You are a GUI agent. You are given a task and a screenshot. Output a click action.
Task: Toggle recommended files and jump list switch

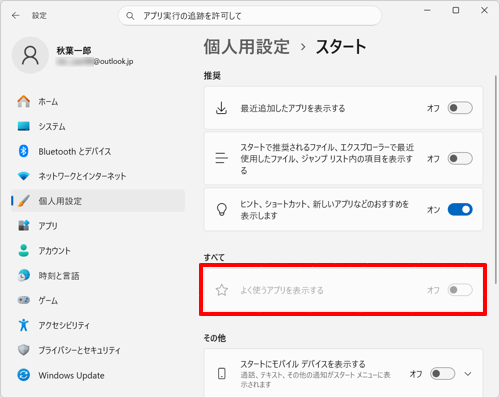pyautogui.click(x=460, y=158)
